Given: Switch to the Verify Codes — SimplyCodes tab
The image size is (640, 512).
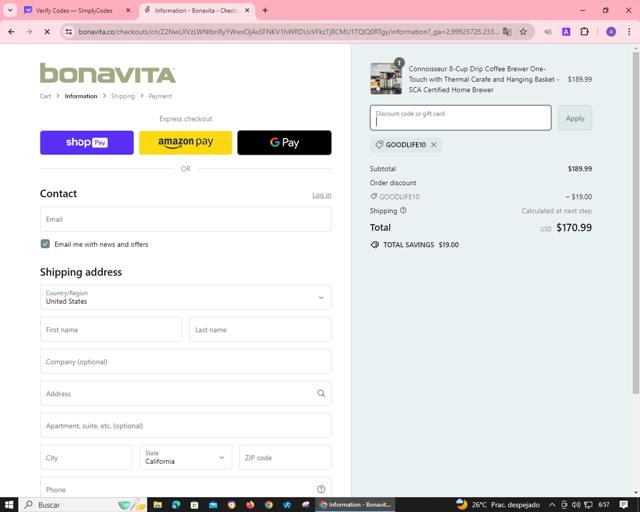Looking at the screenshot, I should tap(76, 11).
